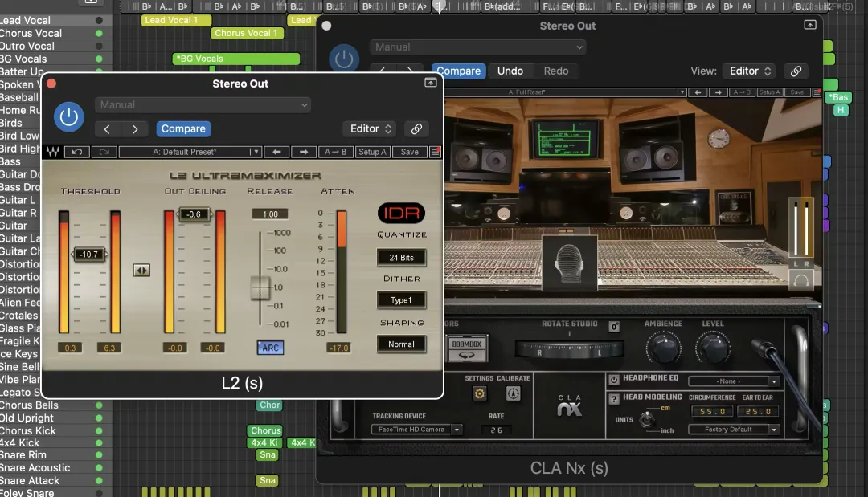Click attenuation readout -17.0

[x=339, y=348]
